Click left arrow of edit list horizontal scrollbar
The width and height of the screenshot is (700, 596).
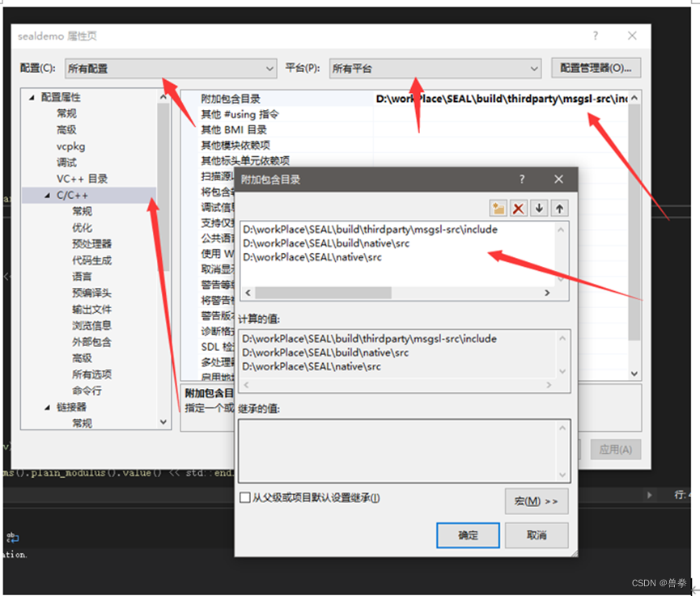pos(248,293)
